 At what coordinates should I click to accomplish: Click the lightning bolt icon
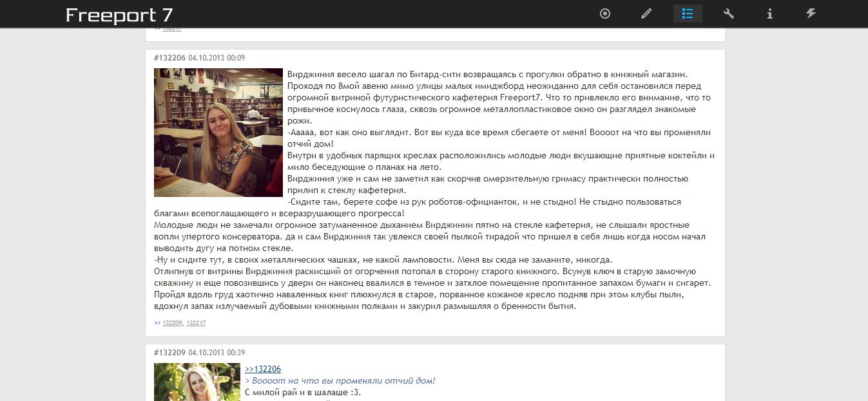point(811,14)
